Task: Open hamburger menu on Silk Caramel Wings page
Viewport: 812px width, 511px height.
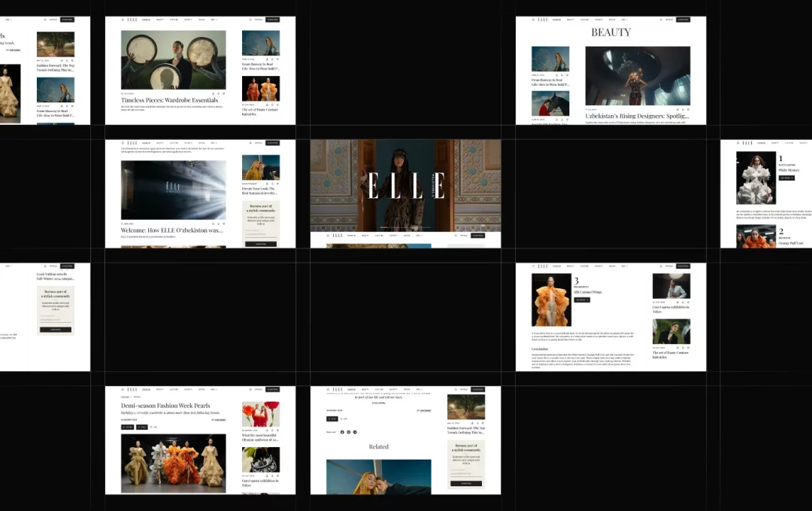Action: 533,266
